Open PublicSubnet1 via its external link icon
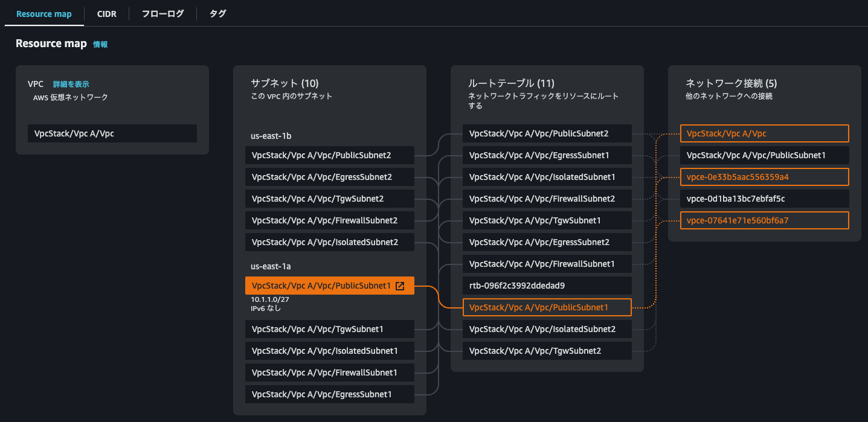 click(400, 285)
